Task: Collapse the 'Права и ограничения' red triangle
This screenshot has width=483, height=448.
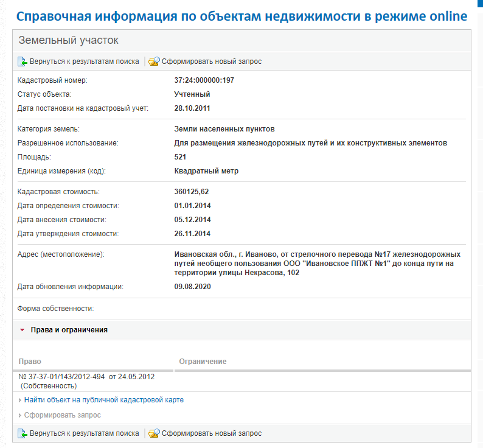Action: 22,330
